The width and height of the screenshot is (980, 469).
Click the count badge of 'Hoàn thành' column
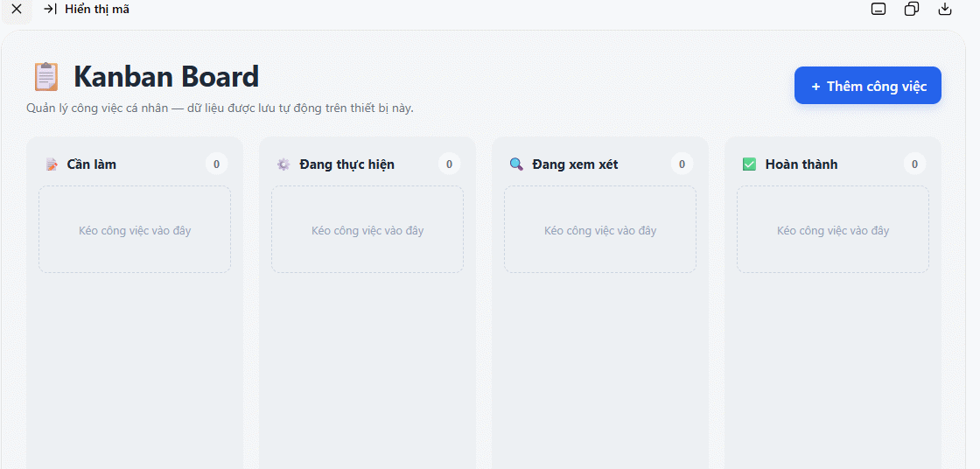[x=914, y=164]
